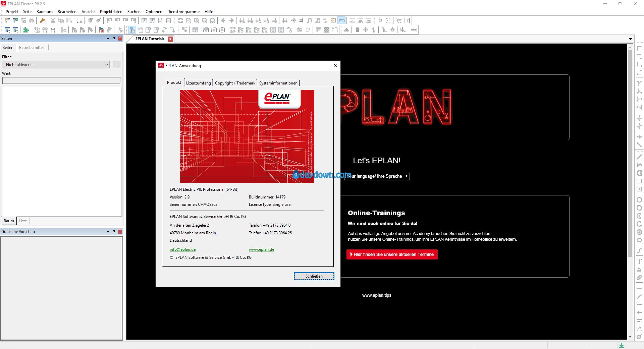The height and width of the screenshot is (349, 644).
Task: Open the Dienstprogramme menu
Action: pos(183,12)
